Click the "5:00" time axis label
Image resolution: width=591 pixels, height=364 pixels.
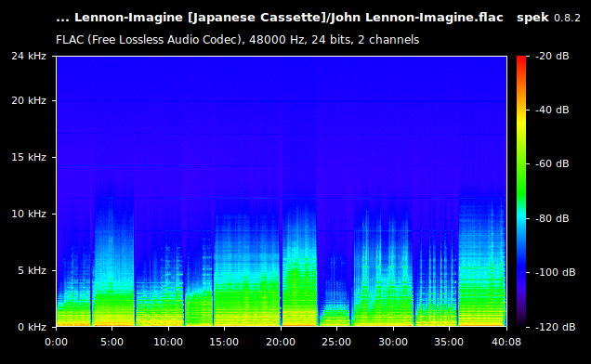click(x=112, y=342)
